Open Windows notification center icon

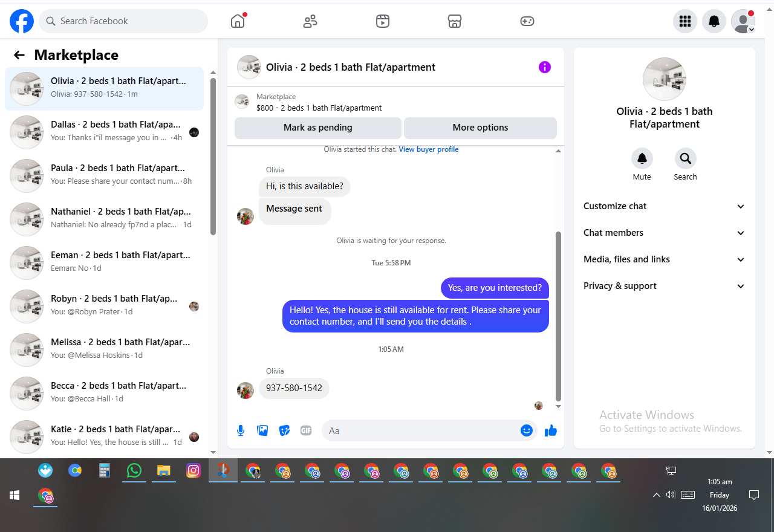(754, 495)
